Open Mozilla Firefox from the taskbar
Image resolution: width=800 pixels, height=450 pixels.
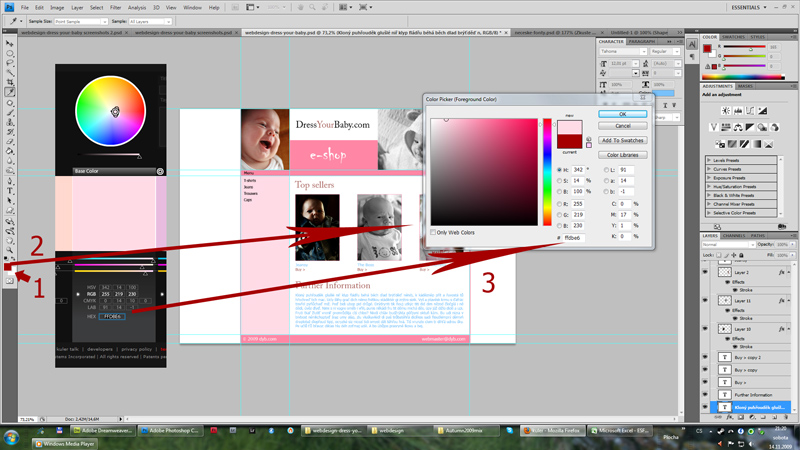pyautogui.click(x=551, y=430)
